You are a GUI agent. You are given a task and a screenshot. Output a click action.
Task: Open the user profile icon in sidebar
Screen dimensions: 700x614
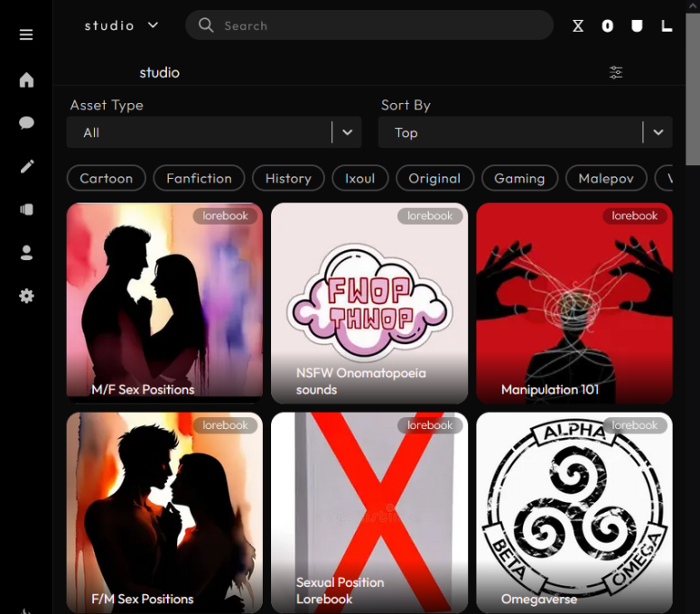26,253
